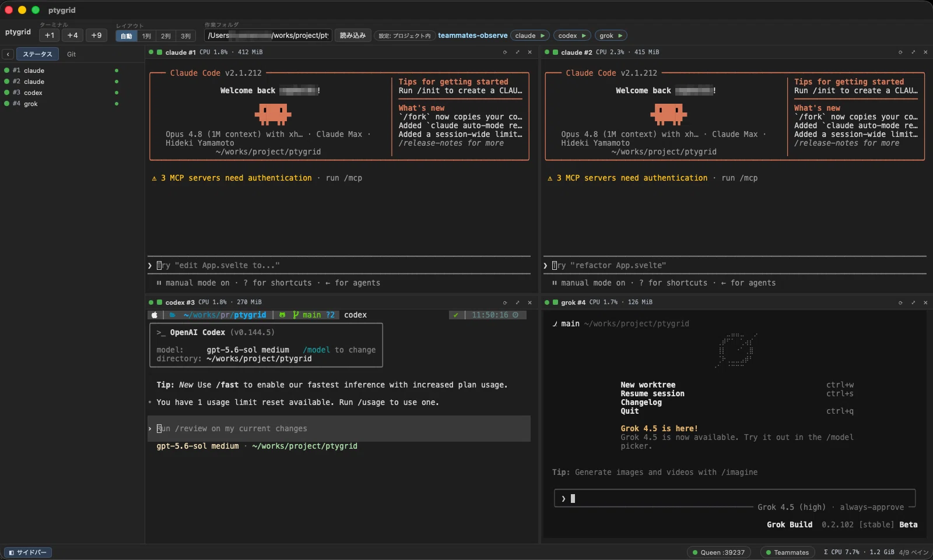Image resolution: width=933 pixels, height=560 pixels.
Task: Click claude #2 prompt input line
Action: pyautogui.click(x=735, y=265)
